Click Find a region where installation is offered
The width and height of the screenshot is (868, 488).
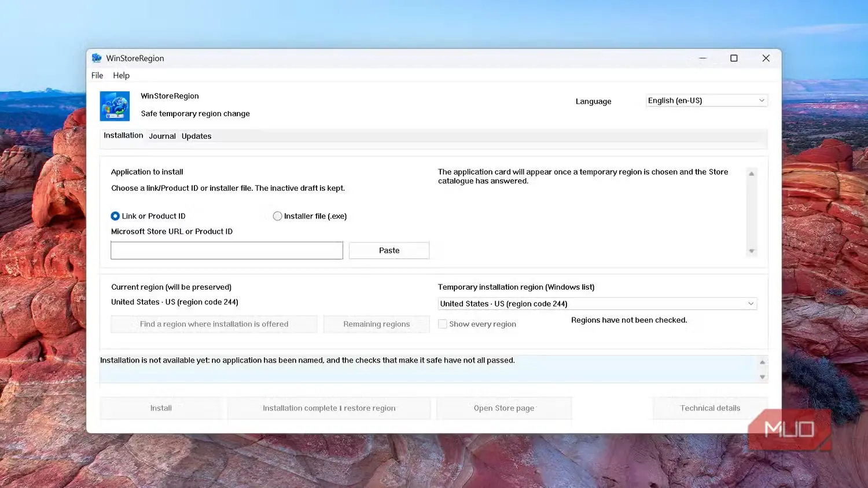214,324
